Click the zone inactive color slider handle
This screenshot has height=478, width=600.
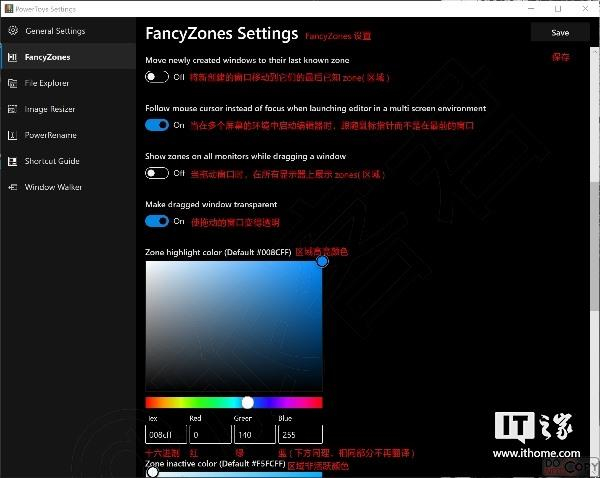[152, 472]
